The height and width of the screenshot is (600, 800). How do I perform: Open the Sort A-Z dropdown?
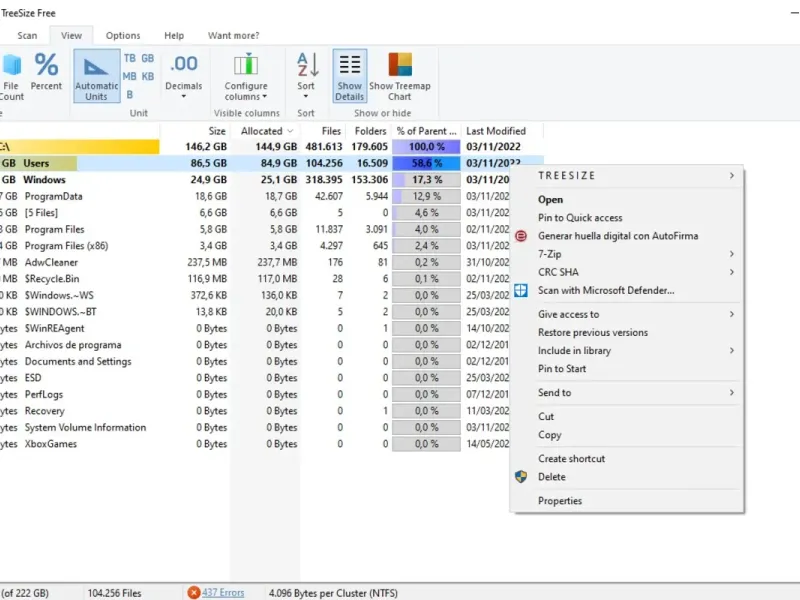click(306, 76)
